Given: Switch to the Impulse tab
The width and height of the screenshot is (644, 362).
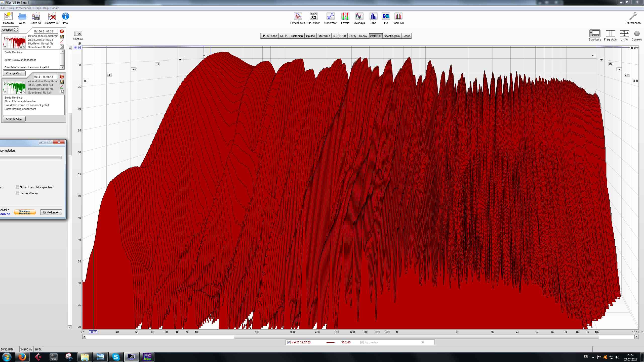Looking at the screenshot, I should 310,36.
